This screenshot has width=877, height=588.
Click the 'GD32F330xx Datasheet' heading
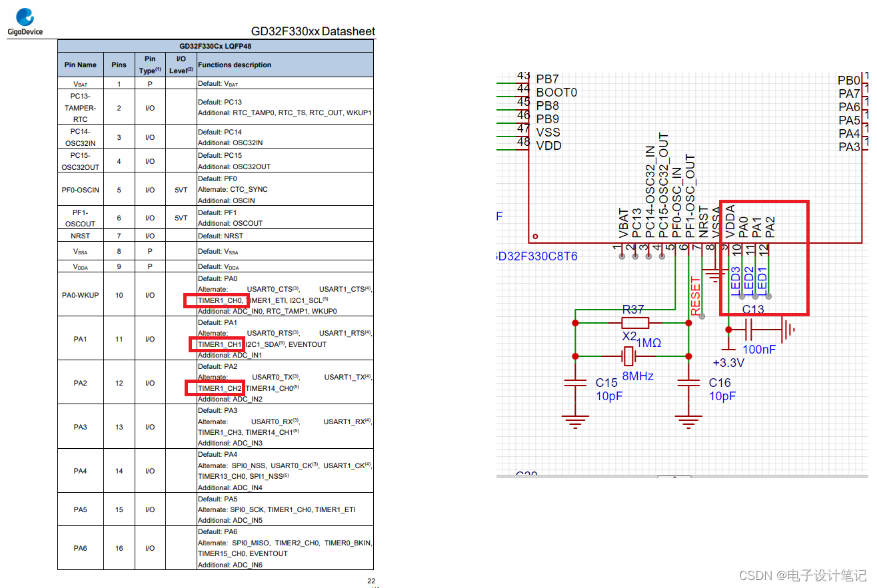(313, 31)
